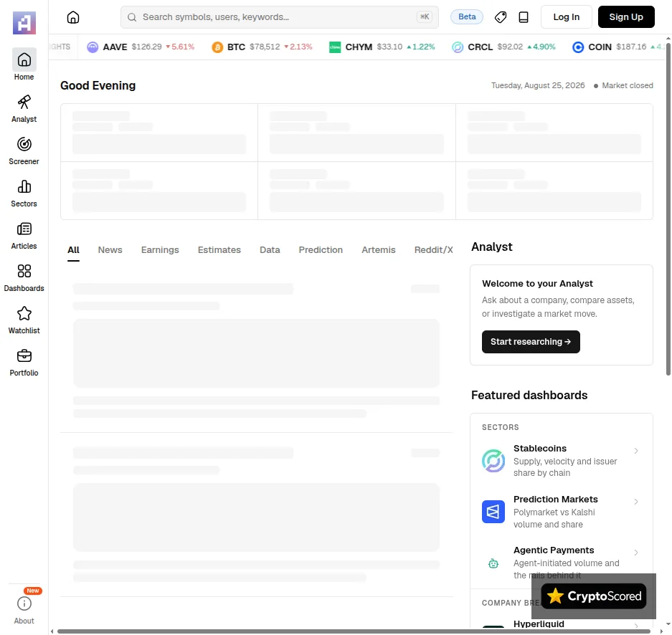Click the AAVE $126.29 ticker price
The width and height of the screenshot is (672, 635).
(146, 47)
